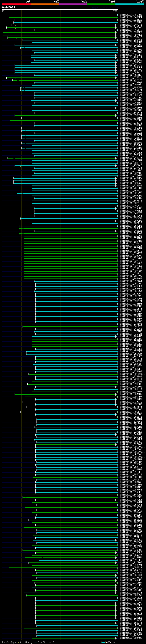Open entry UniRef100_Q9LZY8
The image size is (146, 644).
[131, 65]
